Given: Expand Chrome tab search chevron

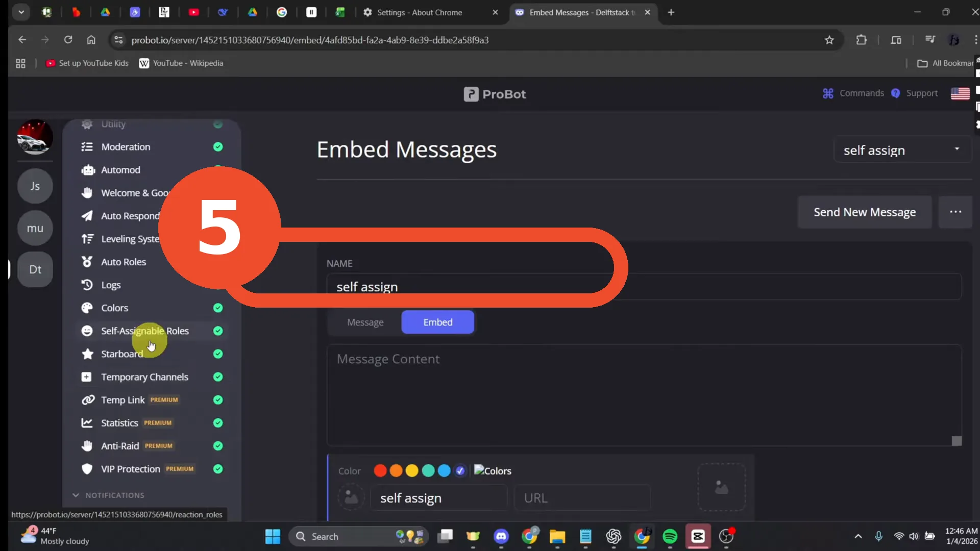Looking at the screenshot, I should point(21,12).
